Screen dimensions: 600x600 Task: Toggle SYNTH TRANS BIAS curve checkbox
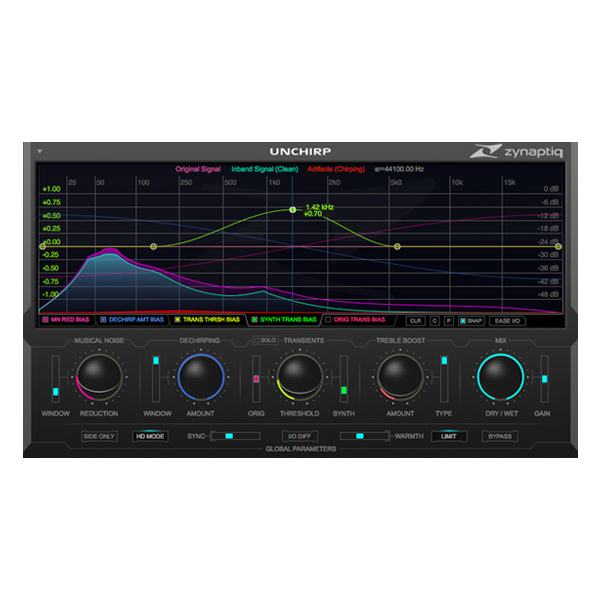click(x=254, y=320)
